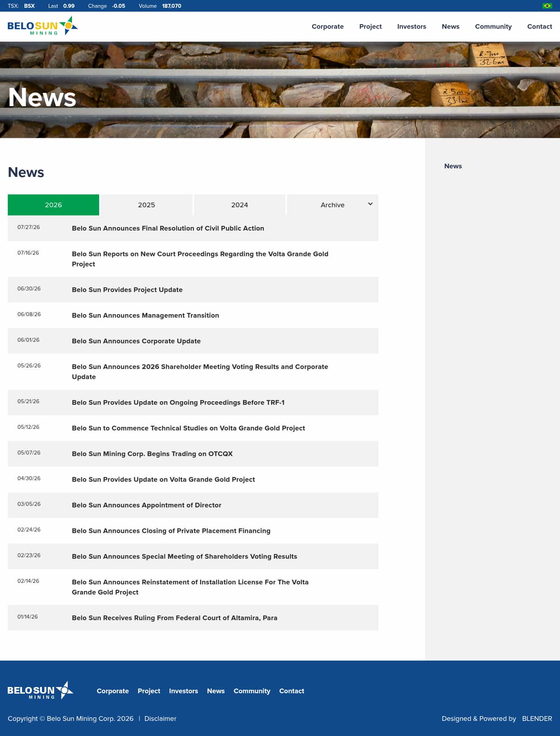
Task: Open the Corporate menu in header
Action: pos(328,26)
